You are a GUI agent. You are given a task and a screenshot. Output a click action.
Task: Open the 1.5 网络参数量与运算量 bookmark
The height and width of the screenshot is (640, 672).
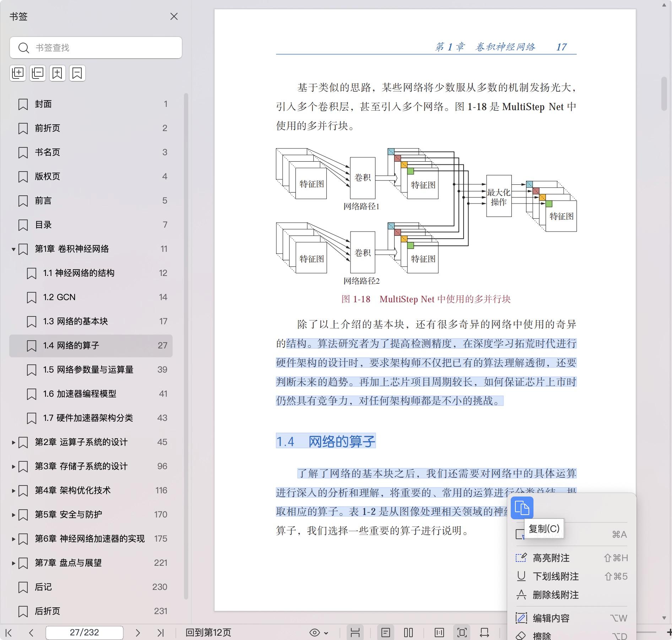point(88,370)
